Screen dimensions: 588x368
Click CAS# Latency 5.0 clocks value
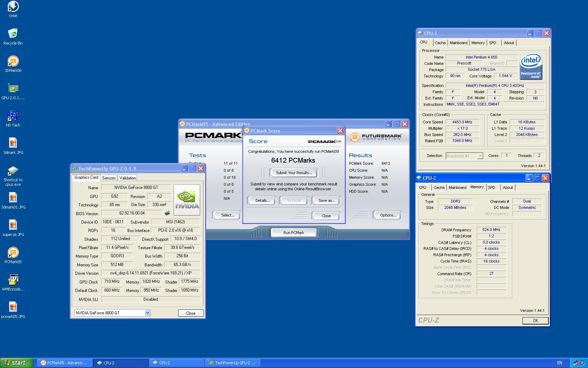pyautogui.click(x=491, y=243)
